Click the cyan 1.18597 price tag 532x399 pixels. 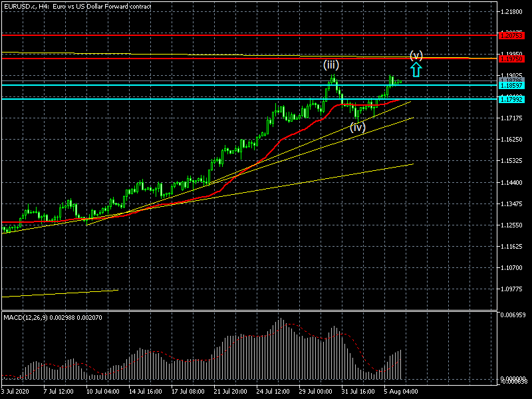point(512,86)
